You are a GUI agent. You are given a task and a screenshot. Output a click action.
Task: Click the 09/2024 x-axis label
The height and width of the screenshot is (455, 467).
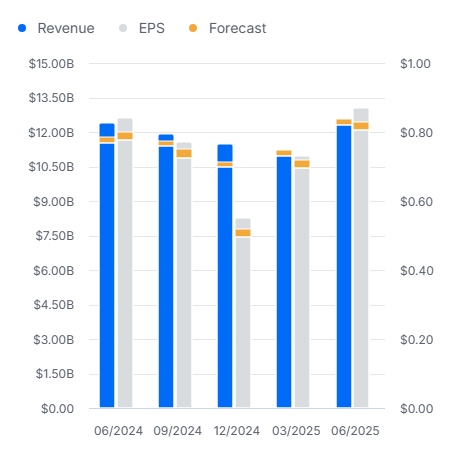178,431
